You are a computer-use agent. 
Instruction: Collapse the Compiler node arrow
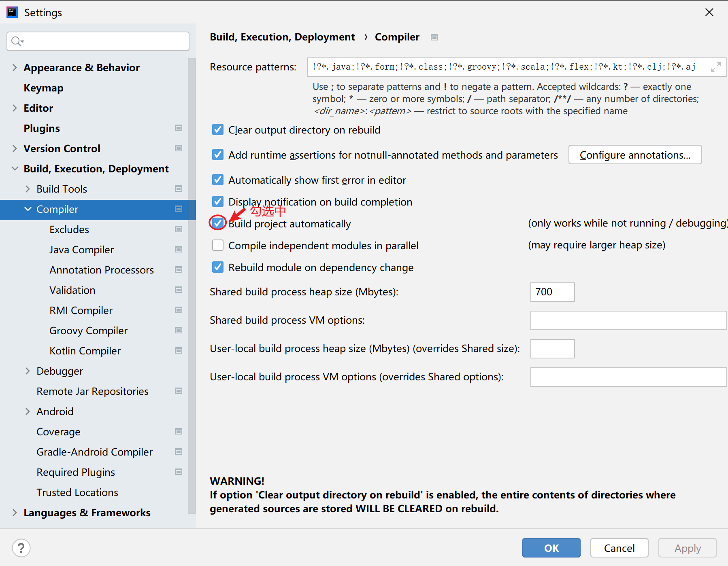pyautogui.click(x=28, y=209)
